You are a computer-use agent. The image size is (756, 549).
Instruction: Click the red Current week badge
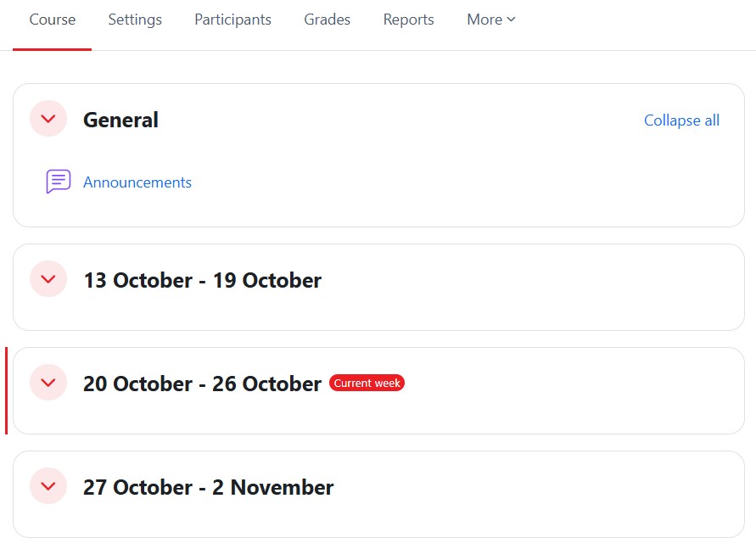(367, 384)
